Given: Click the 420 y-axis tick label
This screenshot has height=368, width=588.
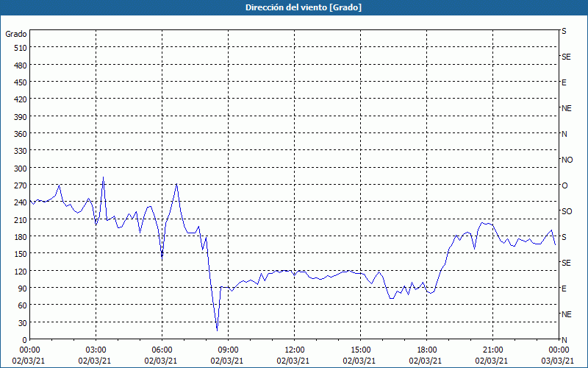Looking at the screenshot, I should (21, 99).
